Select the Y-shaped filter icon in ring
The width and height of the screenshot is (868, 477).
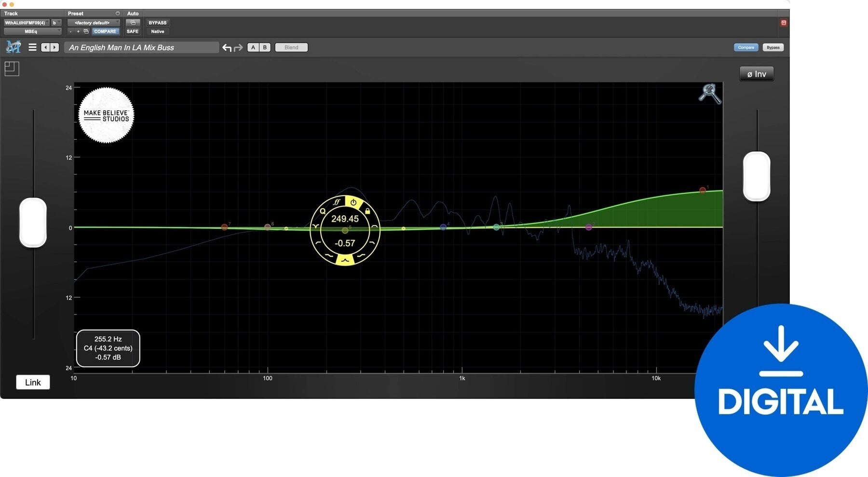(315, 226)
